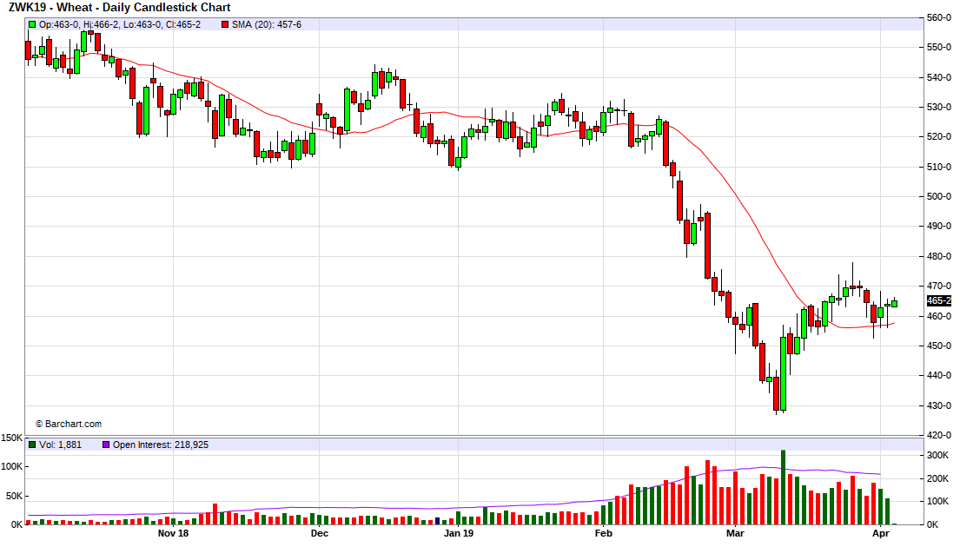Viewport: 960px width, 560px height.
Task: Click the 150K volume axis label
Action: point(12,438)
